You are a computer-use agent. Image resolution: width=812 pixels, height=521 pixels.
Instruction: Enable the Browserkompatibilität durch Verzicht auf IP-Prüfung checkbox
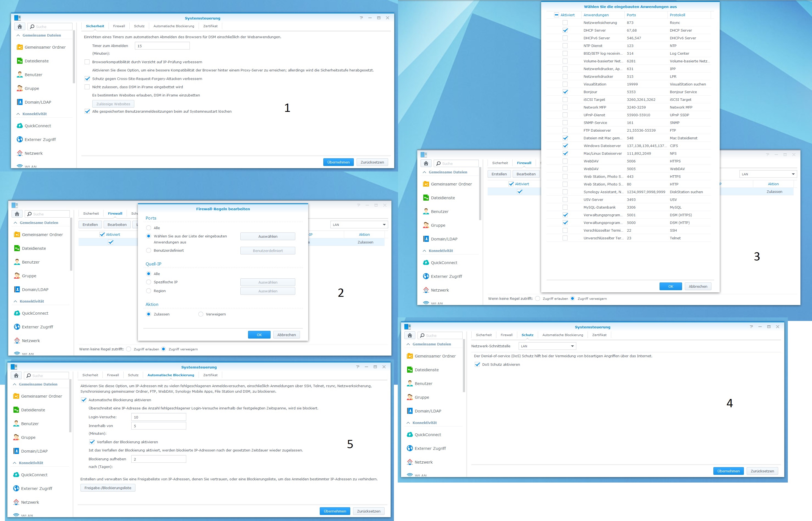pos(87,62)
